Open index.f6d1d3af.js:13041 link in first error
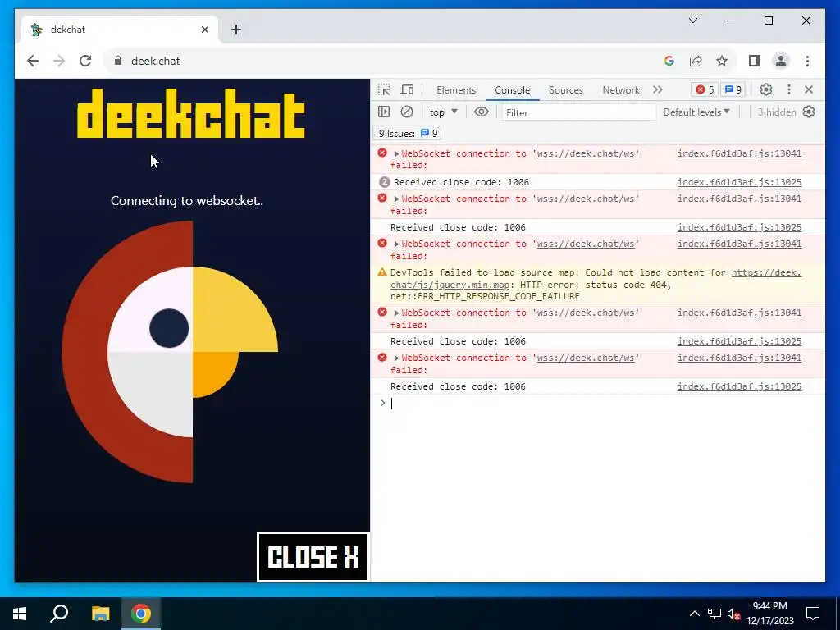The height and width of the screenshot is (630, 840). coord(739,153)
